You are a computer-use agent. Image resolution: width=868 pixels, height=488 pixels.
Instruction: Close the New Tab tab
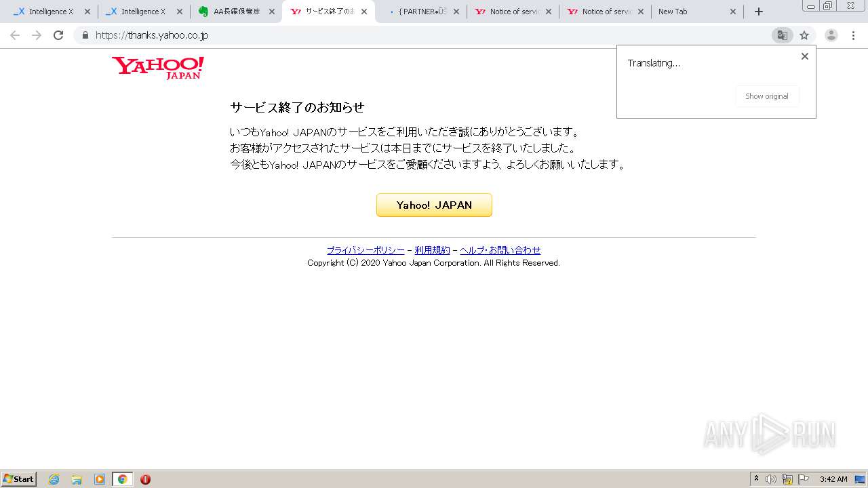[733, 12]
